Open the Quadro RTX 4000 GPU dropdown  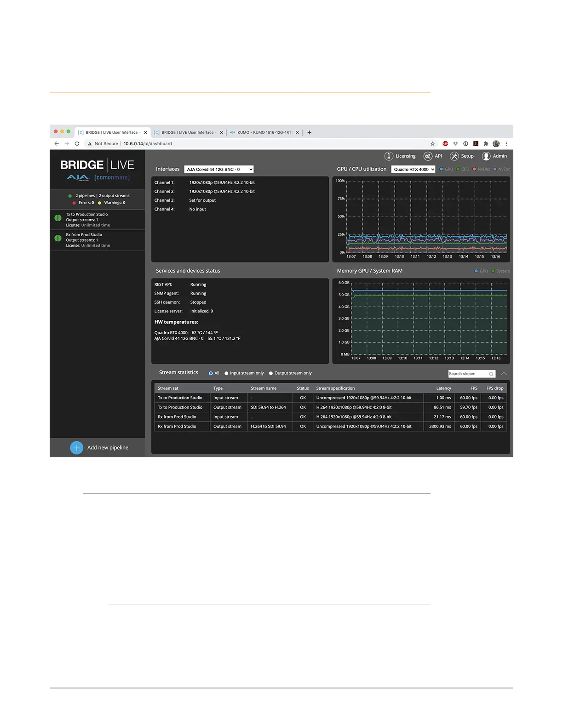click(x=413, y=170)
